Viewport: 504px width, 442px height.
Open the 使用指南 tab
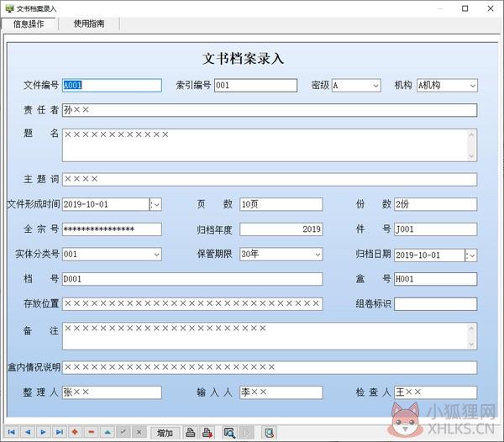(89, 24)
